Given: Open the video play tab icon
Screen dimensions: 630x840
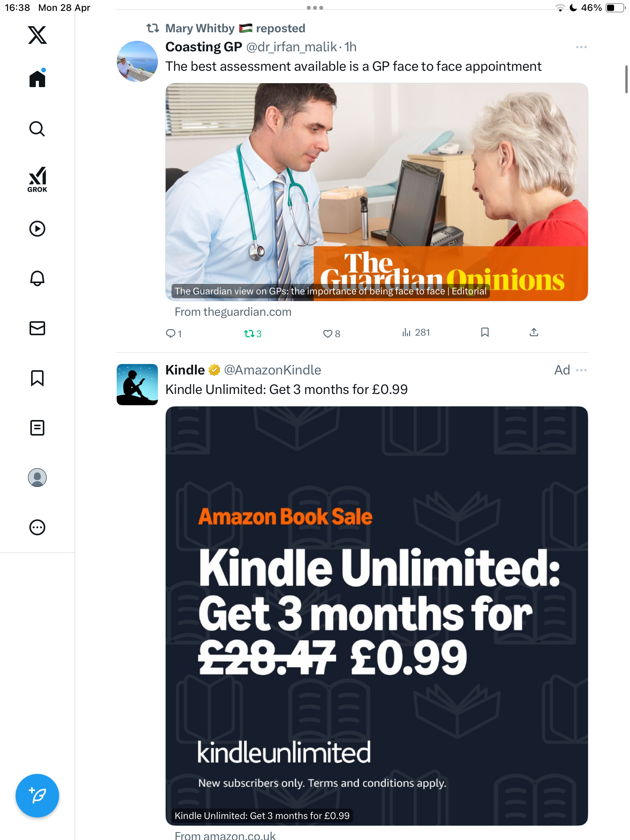Looking at the screenshot, I should pos(37,229).
